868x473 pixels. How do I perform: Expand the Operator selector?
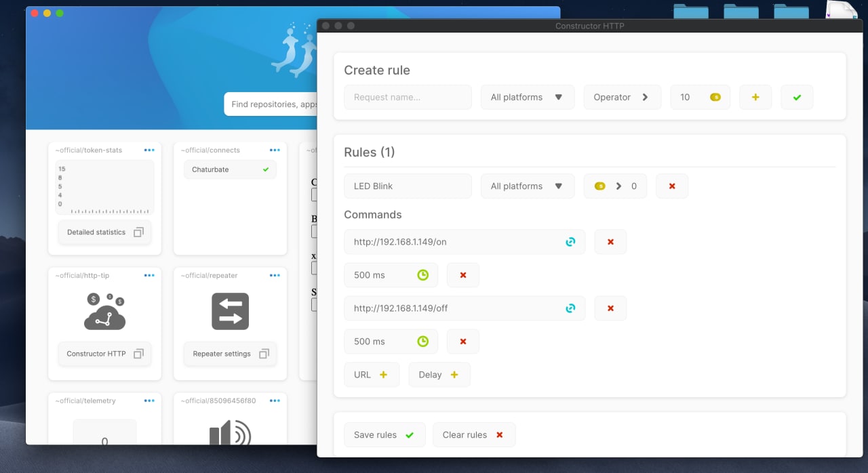click(x=622, y=97)
